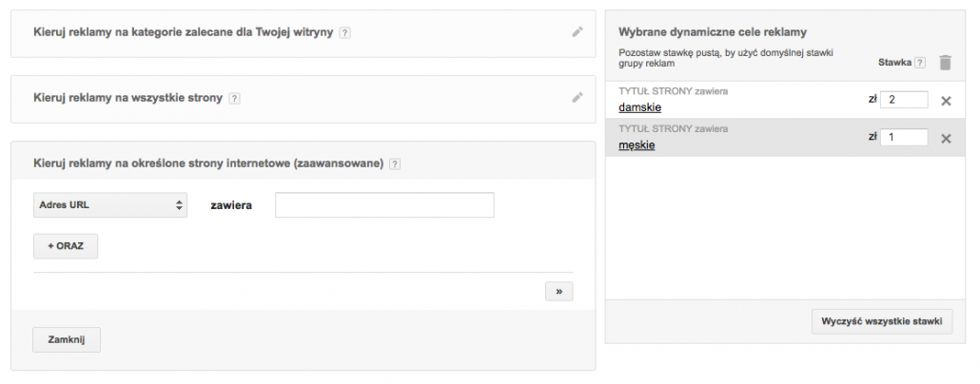Click bid field for 'damskie' target

[904, 100]
